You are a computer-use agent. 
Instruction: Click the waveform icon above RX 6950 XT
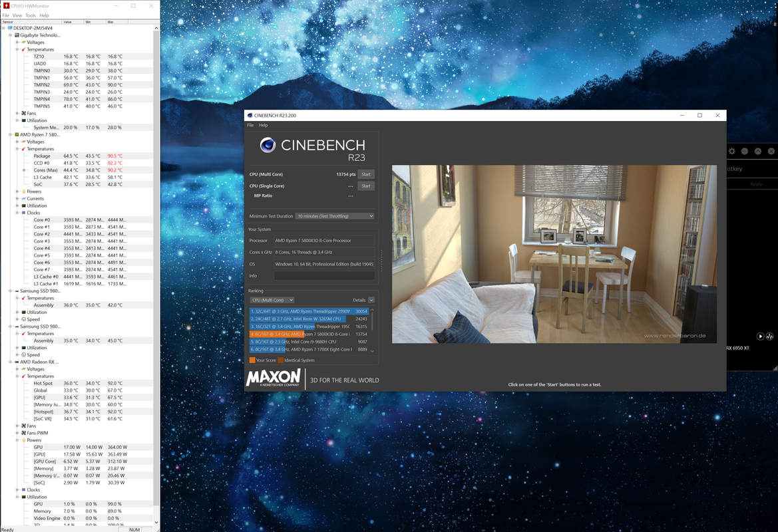point(769,336)
